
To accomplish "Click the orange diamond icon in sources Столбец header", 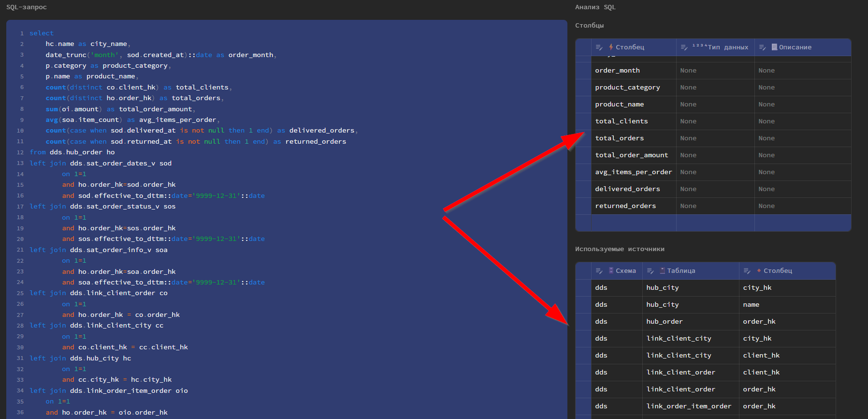I will coord(759,270).
